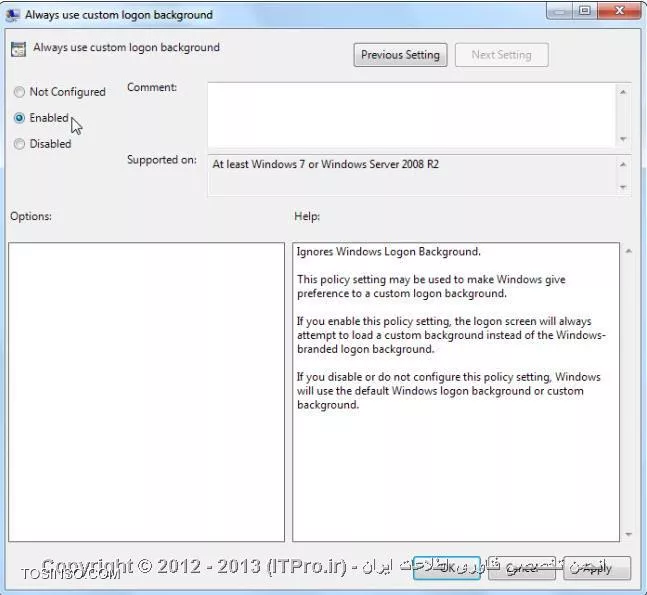The width and height of the screenshot is (647, 595).
Task: Click the policy setting icon beside the heading
Action: point(19,49)
